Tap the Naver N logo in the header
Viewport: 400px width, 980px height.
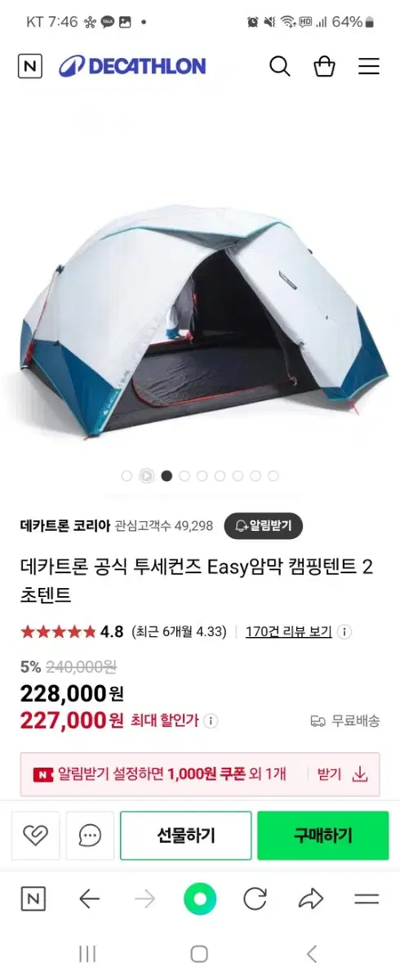pyautogui.click(x=30, y=66)
